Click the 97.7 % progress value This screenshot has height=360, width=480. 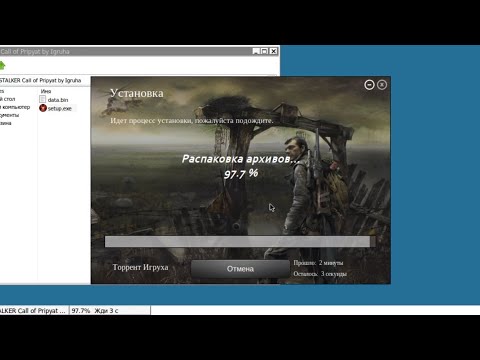(x=241, y=174)
